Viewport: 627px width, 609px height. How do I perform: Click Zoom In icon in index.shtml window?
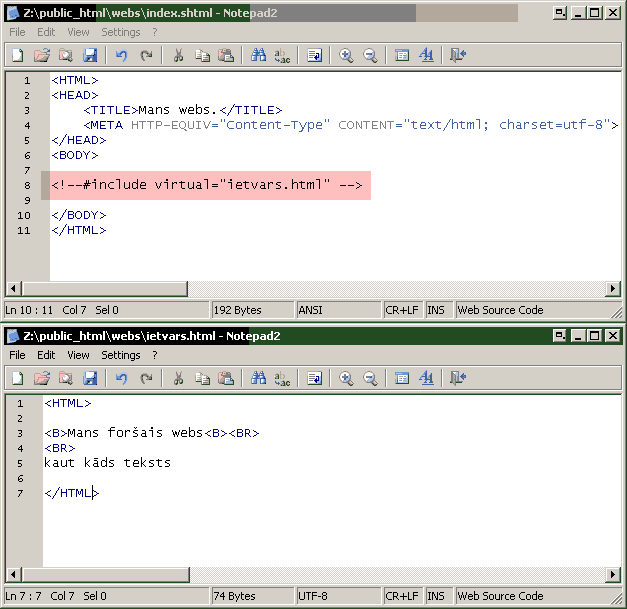346,56
